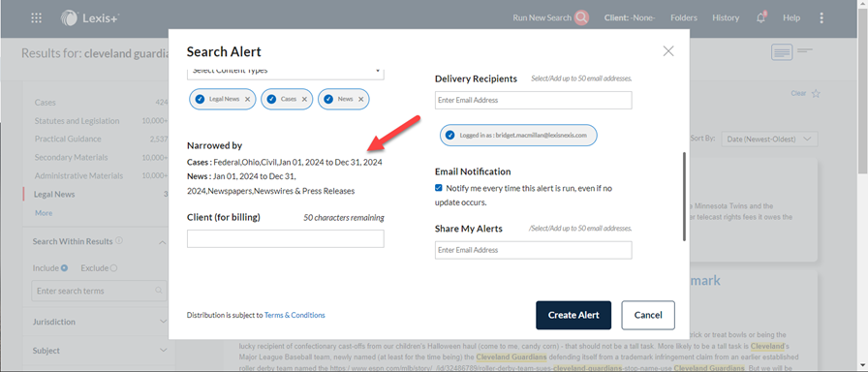Open the Folders menu
Image resolution: width=868 pixels, height=372 pixels.
[x=684, y=17]
